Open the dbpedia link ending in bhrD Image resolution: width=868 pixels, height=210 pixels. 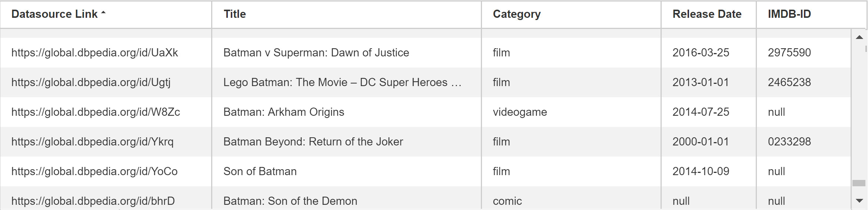coord(93,201)
